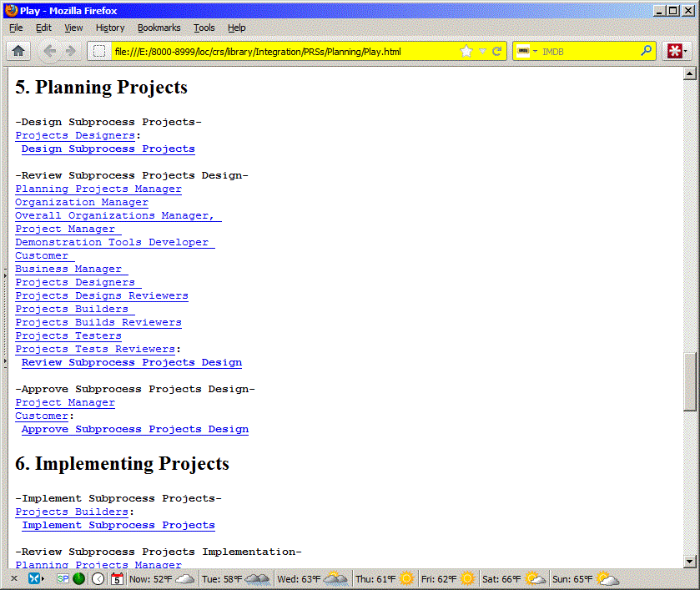Click the vertical scrollbar thumb
Viewport: 700px width, 590px height.
[x=689, y=382]
